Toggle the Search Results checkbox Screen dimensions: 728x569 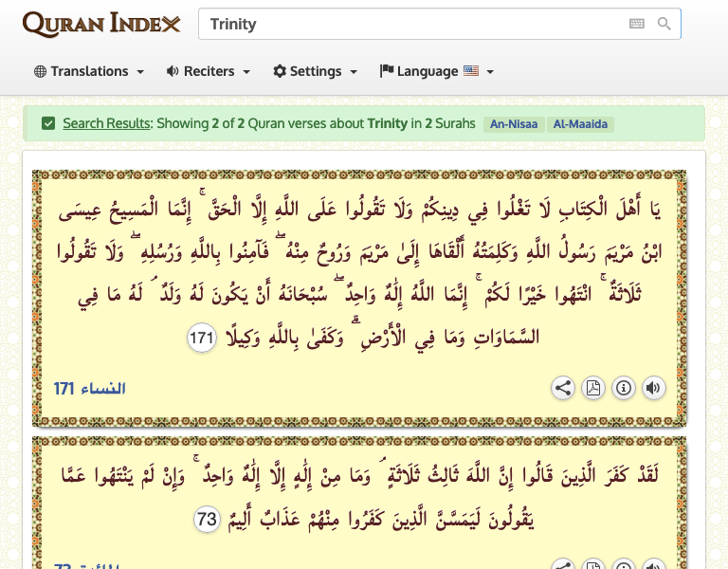pyautogui.click(x=48, y=123)
